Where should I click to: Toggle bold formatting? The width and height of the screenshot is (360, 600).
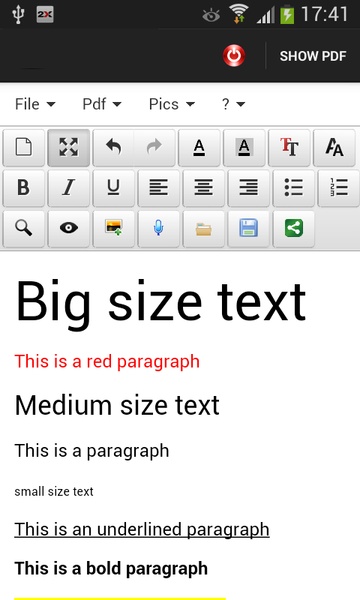(24, 188)
